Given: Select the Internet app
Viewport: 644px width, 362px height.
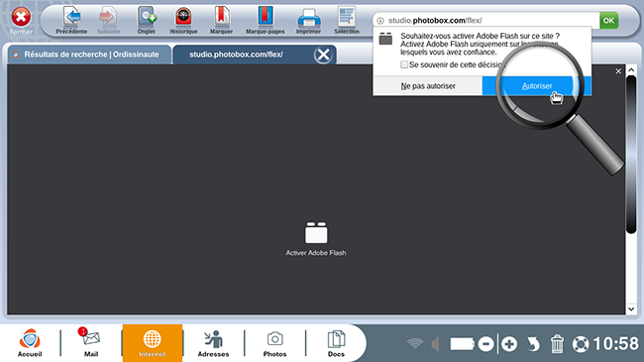Looking at the screenshot, I should [x=153, y=343].
